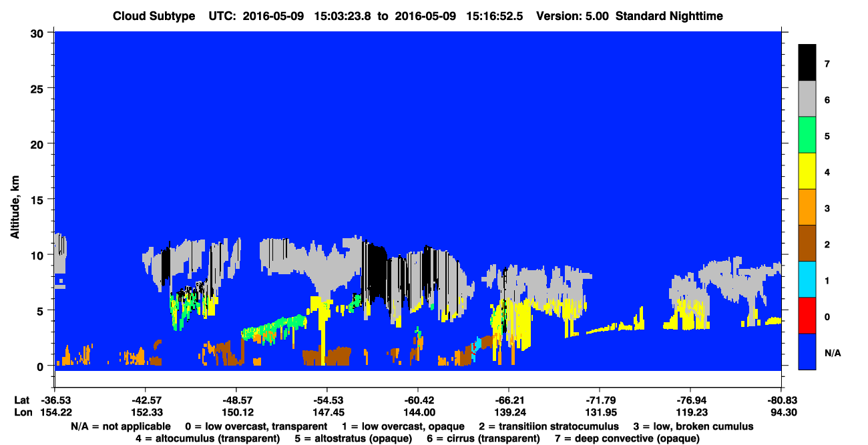Click colorbar label 7

(x=827, y=64)
